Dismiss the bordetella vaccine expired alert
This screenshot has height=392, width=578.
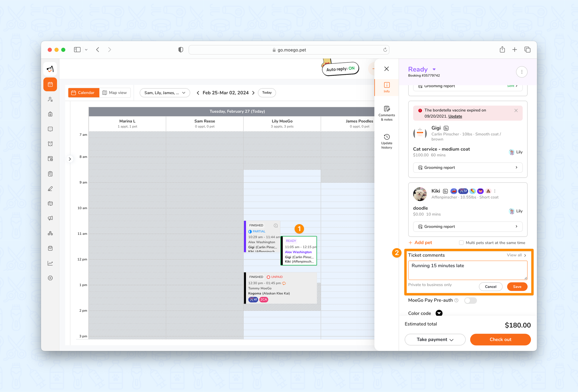click(x=516, y=111)
